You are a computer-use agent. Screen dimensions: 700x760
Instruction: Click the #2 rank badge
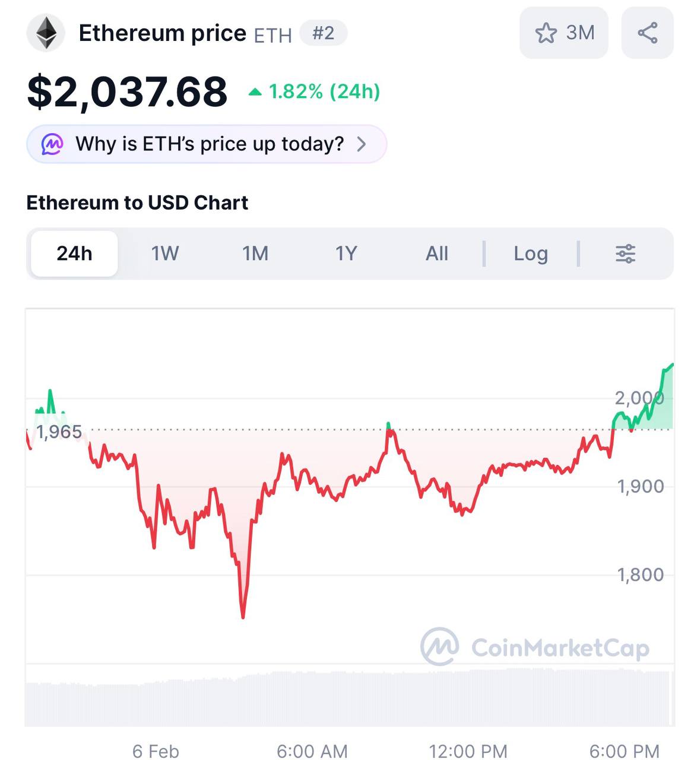pyautogui.click(x=324, y=33)
